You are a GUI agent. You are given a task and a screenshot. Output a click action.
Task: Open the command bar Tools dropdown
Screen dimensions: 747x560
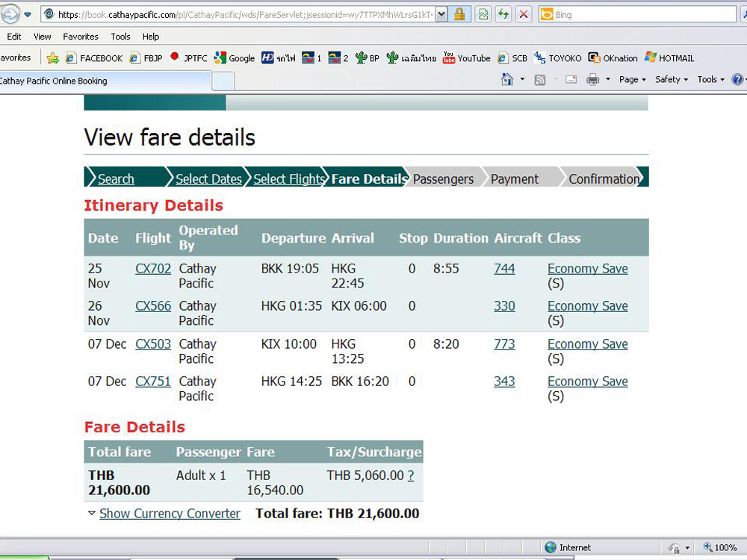tap(711, 80)
